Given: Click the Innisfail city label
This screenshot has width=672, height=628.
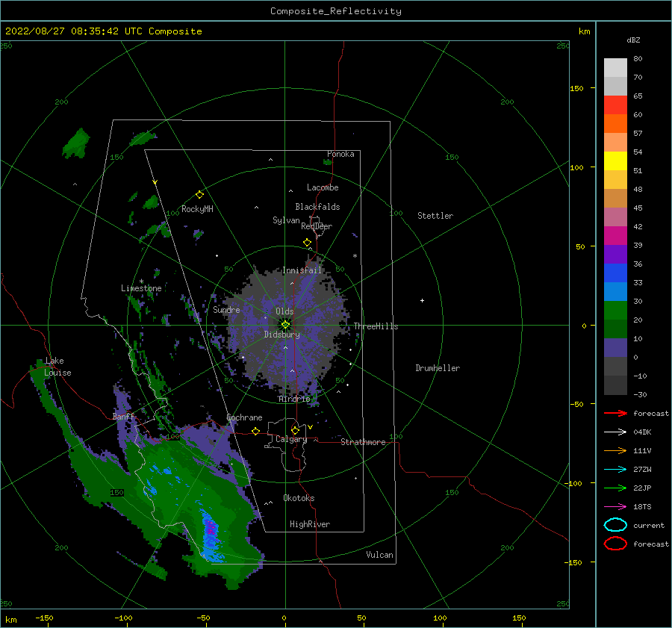Looking at the screenshot, I should coord(302,270).
